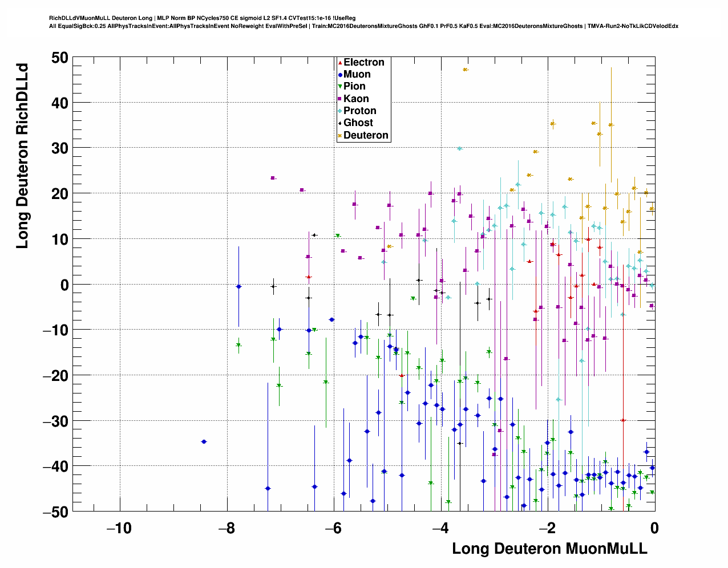Select the gold Deuteron star legend marker

[340, 136]
